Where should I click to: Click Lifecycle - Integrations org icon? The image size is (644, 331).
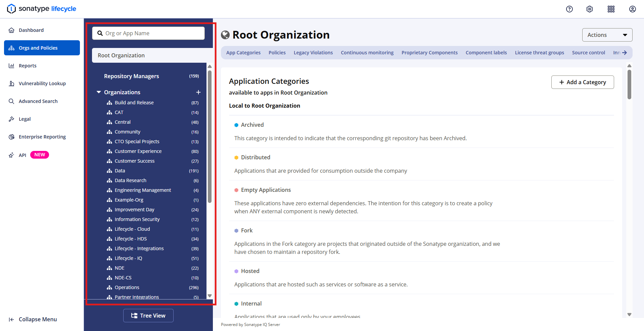[x=109, y=249]
